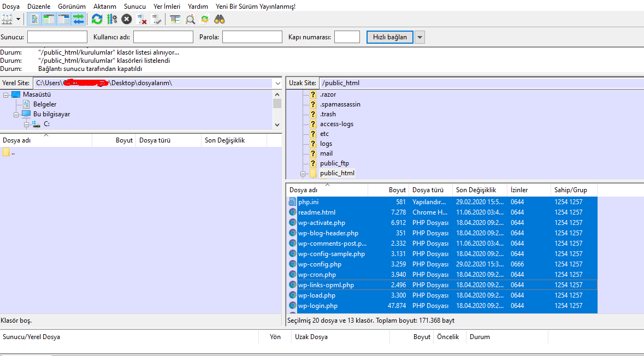Sort queue by Uzak Dosya column
The height and width of the screenshot is (356, 644).
click(x=340, y=337)
